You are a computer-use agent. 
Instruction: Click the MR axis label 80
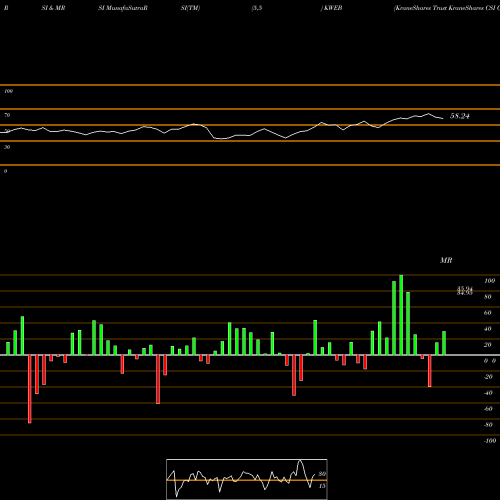pyautogui.click(x=488, y=297)
